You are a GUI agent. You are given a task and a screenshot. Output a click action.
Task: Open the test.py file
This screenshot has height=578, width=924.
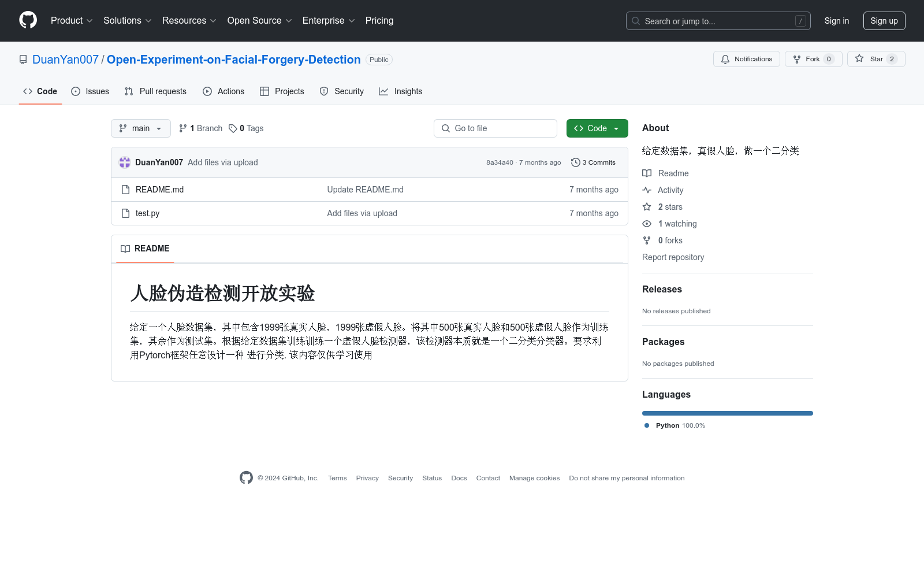(147, 213)
